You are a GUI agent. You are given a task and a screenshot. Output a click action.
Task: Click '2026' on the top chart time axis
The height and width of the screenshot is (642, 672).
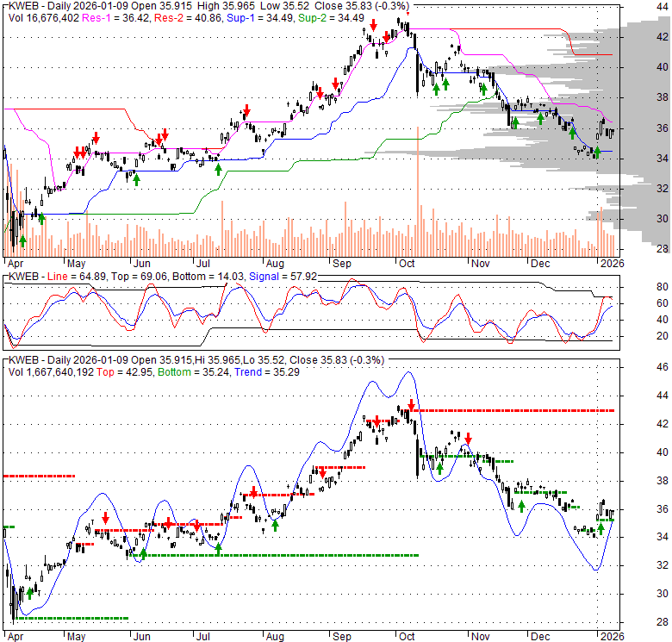pyautogui.click(x=612, y=263)
